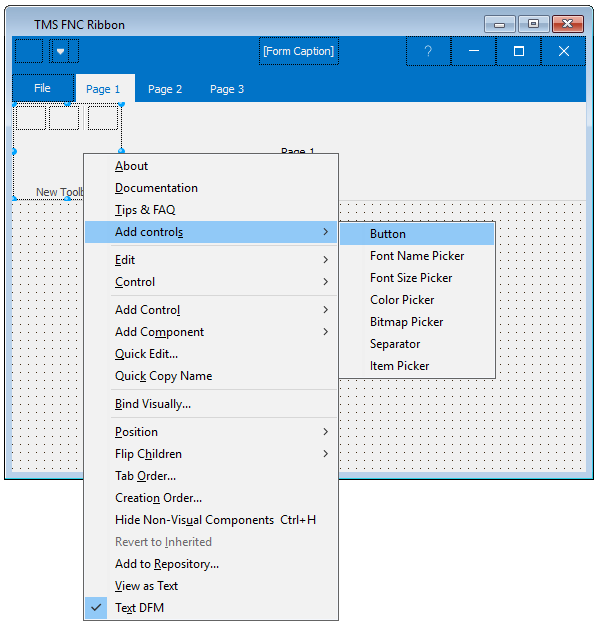Image resolution: width=607 pixels, height=628 pixels.
Task: Expand the Add controls submenu
Action: (212, 232)
